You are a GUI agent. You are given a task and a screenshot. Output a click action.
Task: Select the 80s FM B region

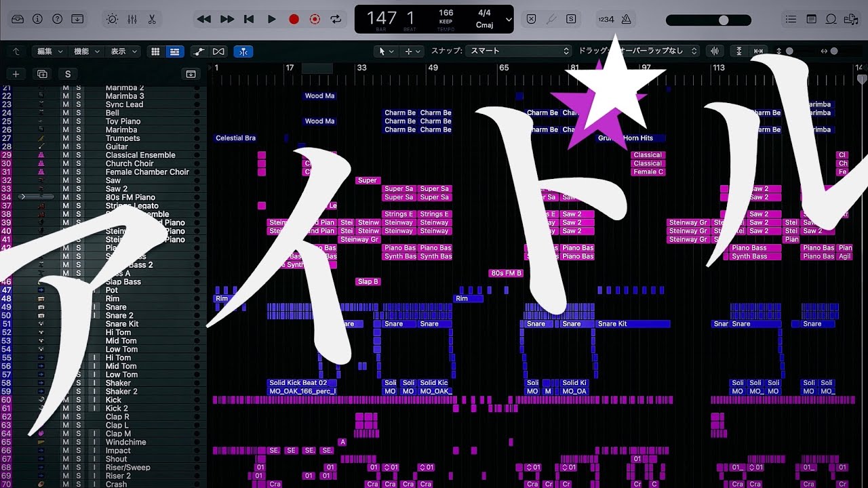pyautogui.click(x=507, y=273)
